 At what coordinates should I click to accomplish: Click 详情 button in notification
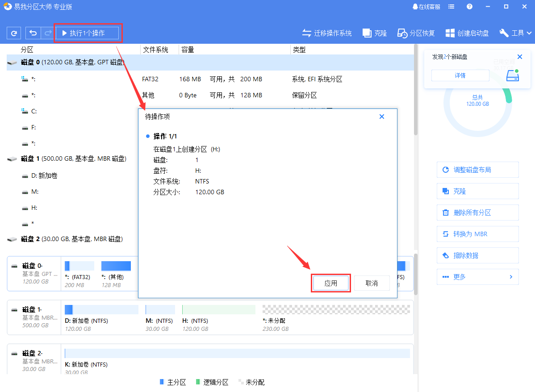tap(460, 75)
